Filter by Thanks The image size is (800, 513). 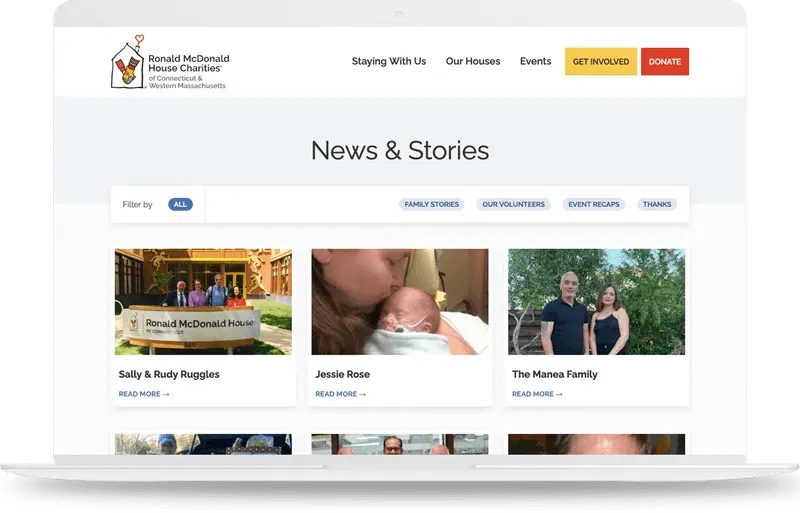tap(657, 204)
